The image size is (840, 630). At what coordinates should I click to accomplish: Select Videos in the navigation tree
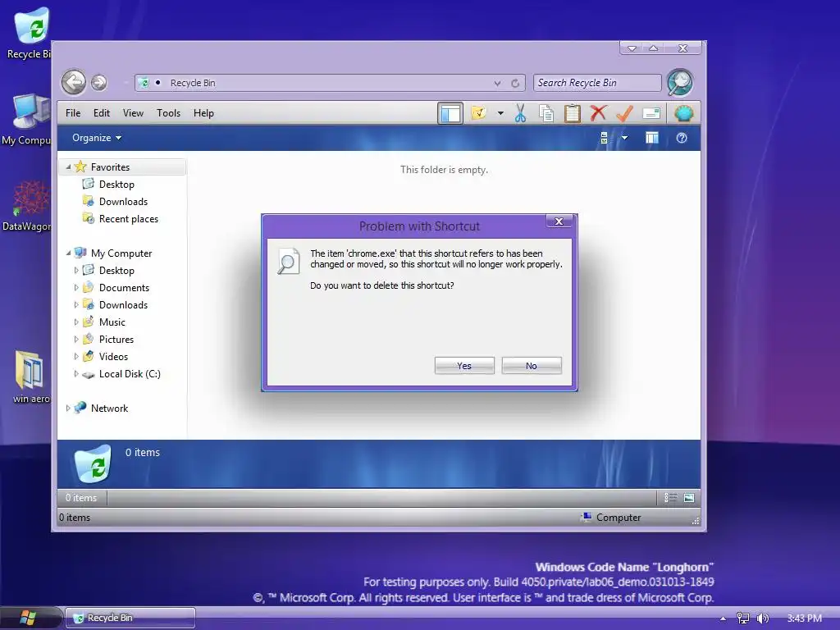(x=113, y=356)
